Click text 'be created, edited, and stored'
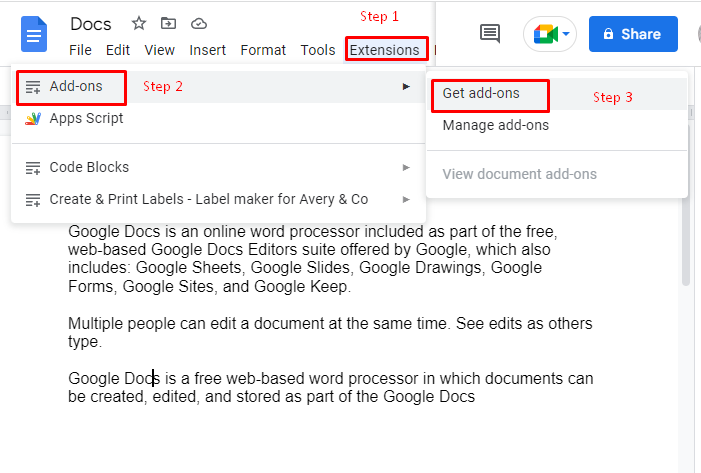The width and height of the screenshot is (701, 473). click(x=178, y=397)
